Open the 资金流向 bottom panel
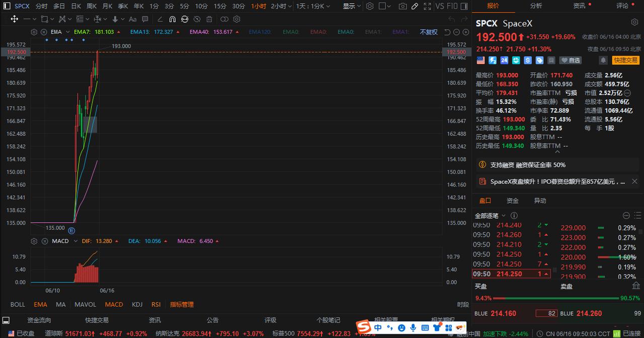This screenshot has width=644, height=338. click(39, 320)
